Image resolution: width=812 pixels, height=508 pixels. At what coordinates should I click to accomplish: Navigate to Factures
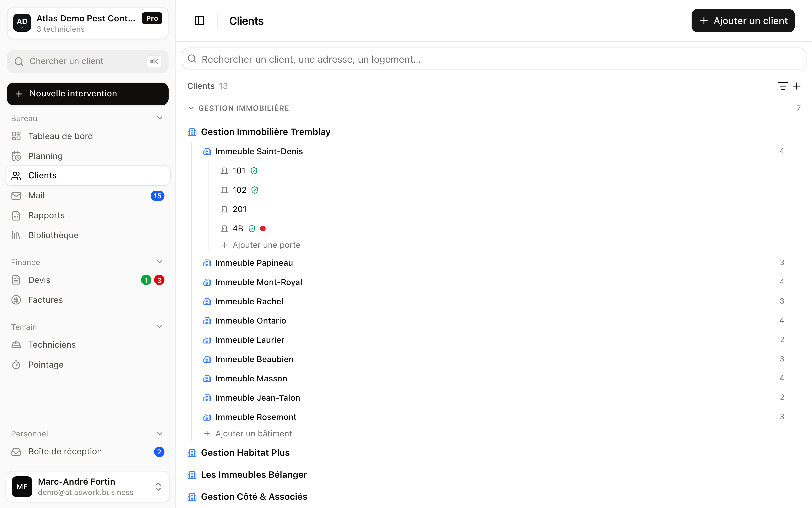(x=88, y=300)
